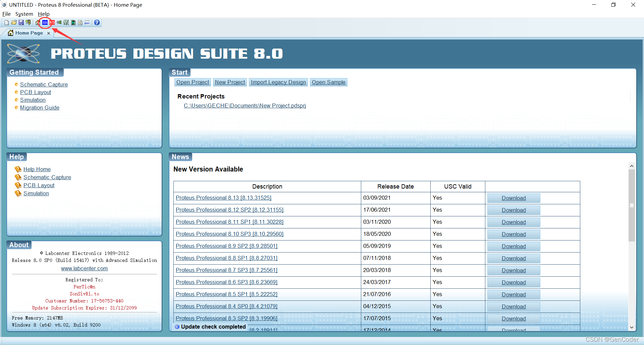Download Proteus 8.4 SP0 release
The image size is (644, 345).
(x=514, y=306)
